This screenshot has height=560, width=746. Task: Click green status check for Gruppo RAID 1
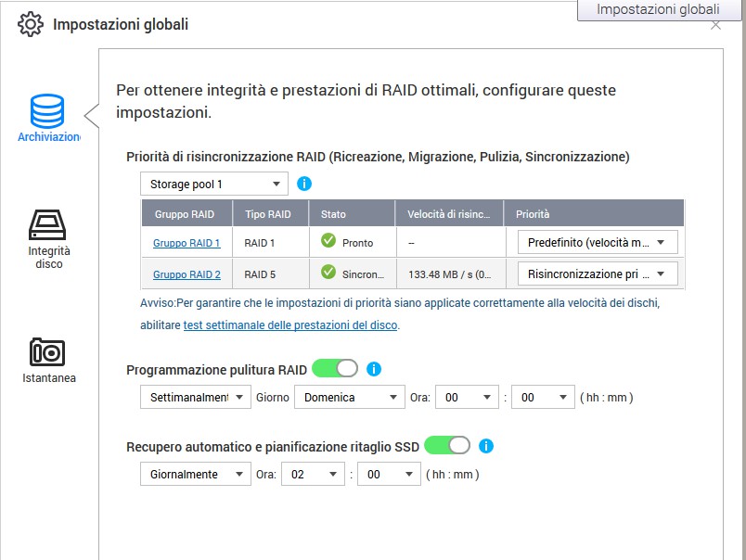click(x=328, y=242)
